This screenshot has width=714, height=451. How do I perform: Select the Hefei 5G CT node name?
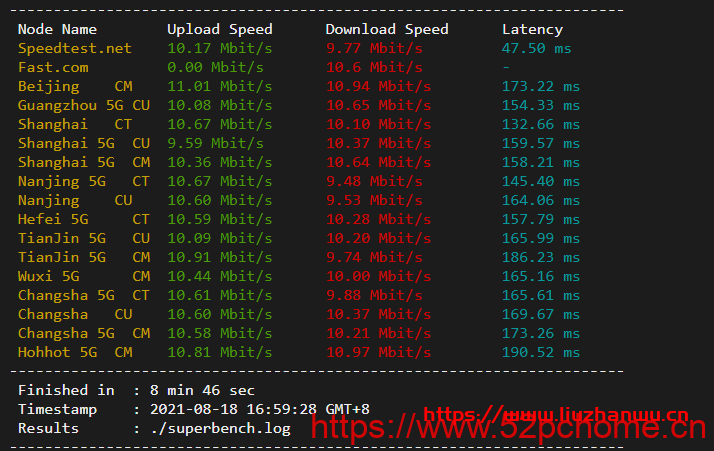point(84,220)
